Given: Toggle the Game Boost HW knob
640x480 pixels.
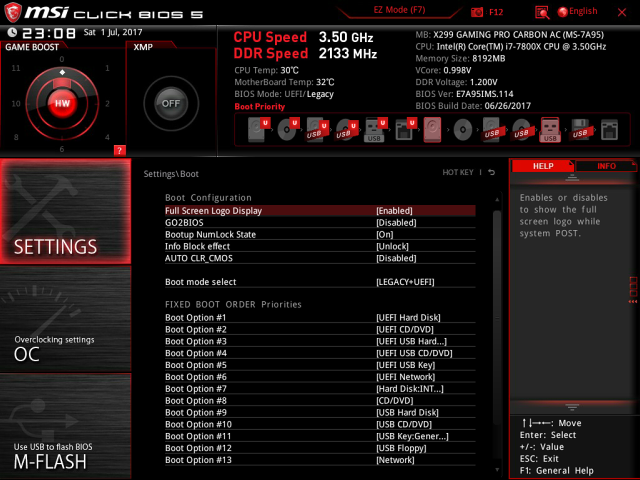Looking at the screenshot, I should coord(62,103).
